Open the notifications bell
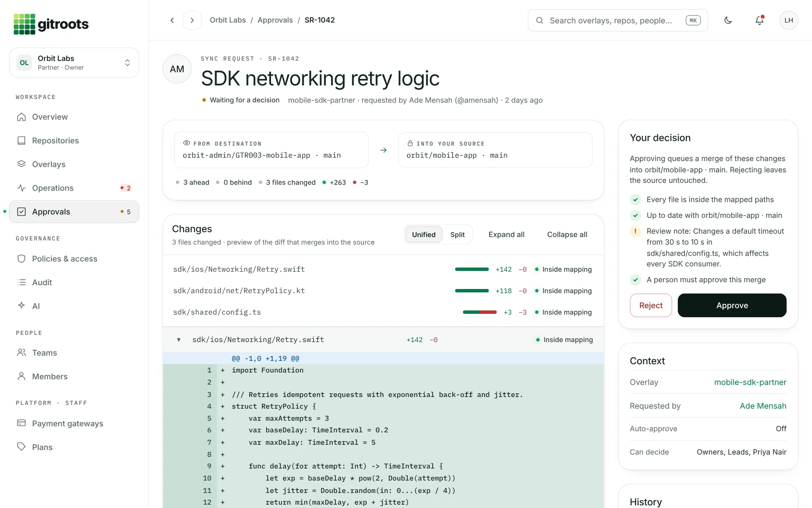Image resolution: width=812 pixels, height=508 pixels. 759,20
